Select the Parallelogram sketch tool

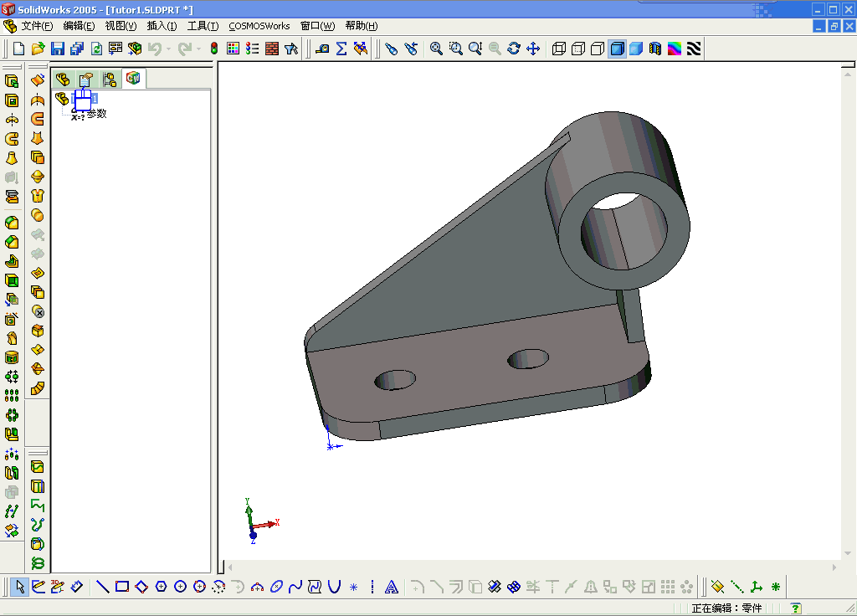coord(141,587)
